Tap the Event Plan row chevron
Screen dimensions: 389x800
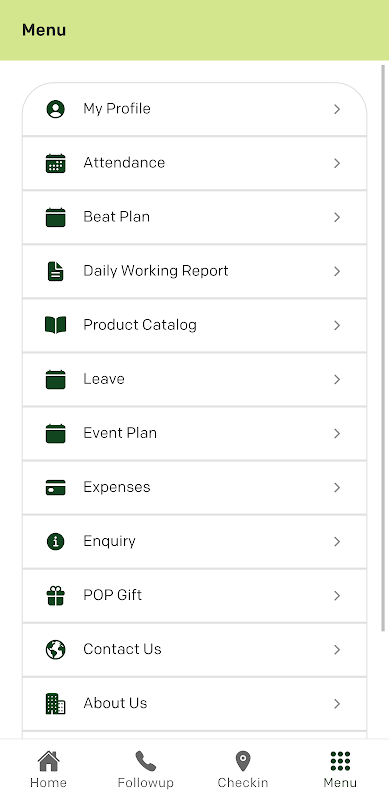click(x=337, y=434)
